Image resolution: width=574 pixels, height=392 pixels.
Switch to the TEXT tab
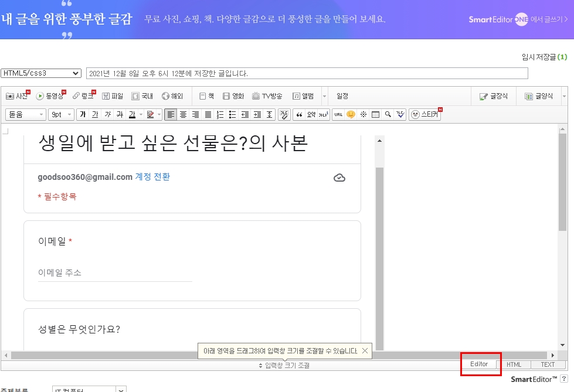click(x=548, y=364)
